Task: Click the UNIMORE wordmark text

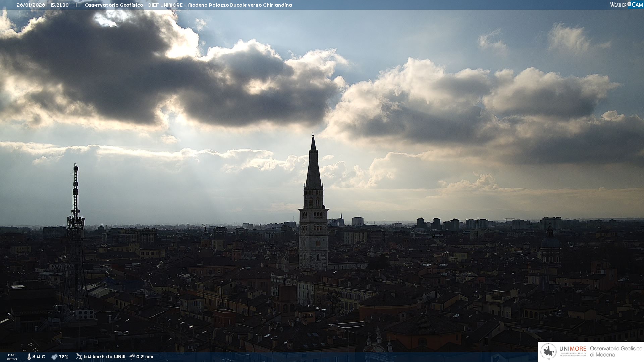Action: [x=573, y=349]
